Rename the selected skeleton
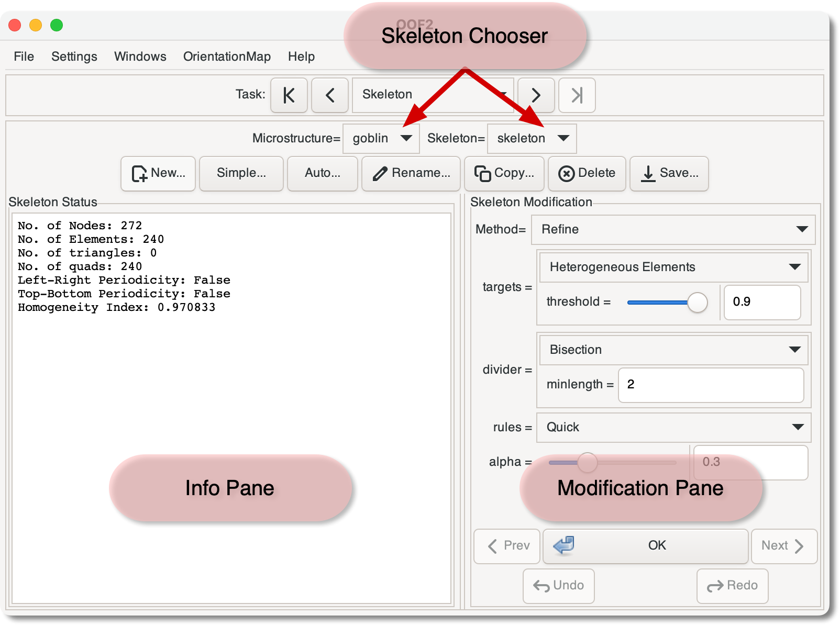Screen dimensions: 840x626 411,173
